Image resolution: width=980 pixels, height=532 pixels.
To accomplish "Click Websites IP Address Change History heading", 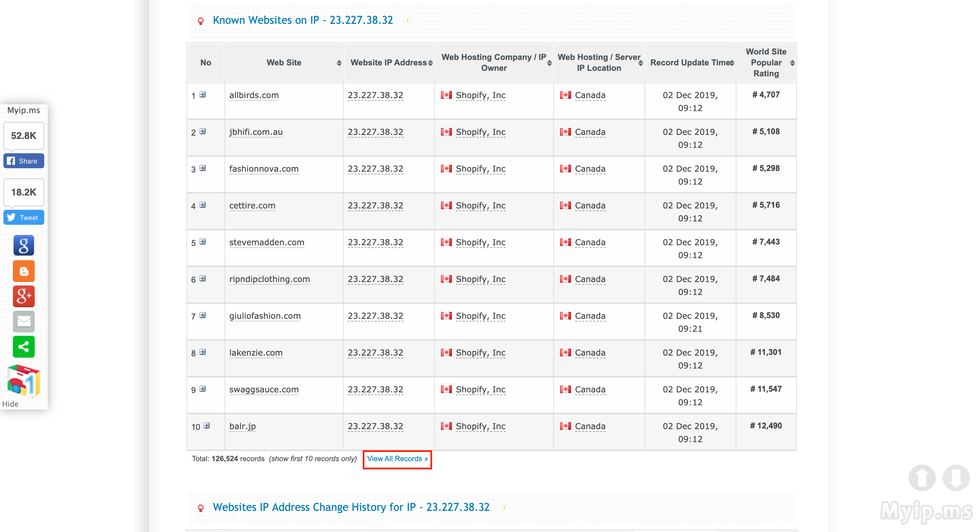I will click(x=351, y=507).
